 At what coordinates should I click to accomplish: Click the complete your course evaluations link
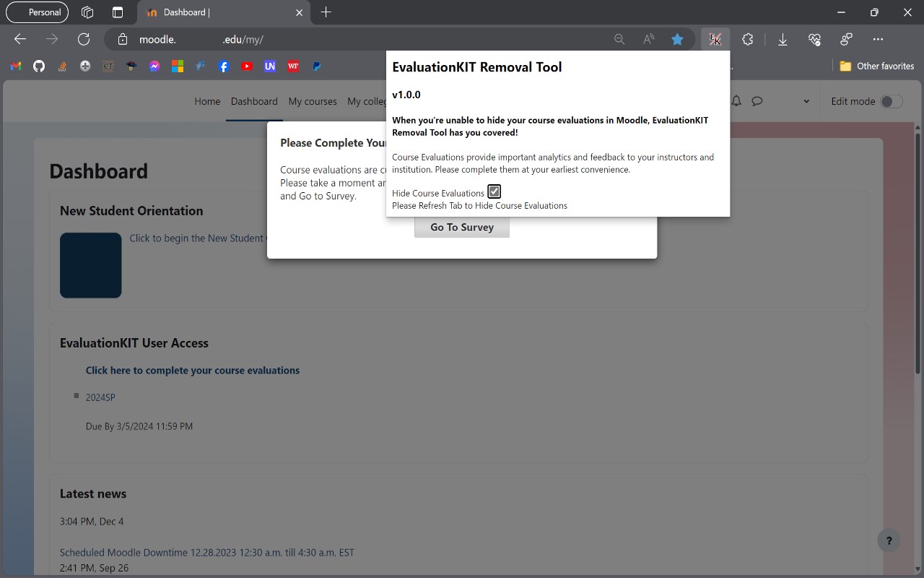[x=193, y=370]
